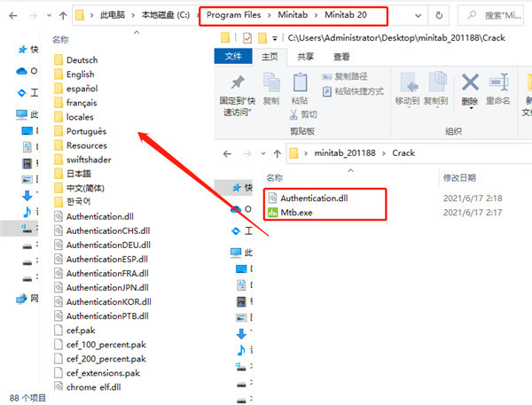532x405 pixels.
Task: Click 粘贴快捷方式 in the ribbon
Action: coord(353,91)
